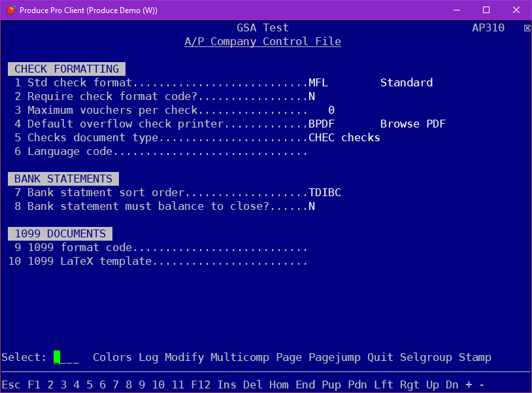Click the 1099 LaTeX template field line
Image resolution: width=532 pixels, height=393 pixels.
[x=158, y=261]
